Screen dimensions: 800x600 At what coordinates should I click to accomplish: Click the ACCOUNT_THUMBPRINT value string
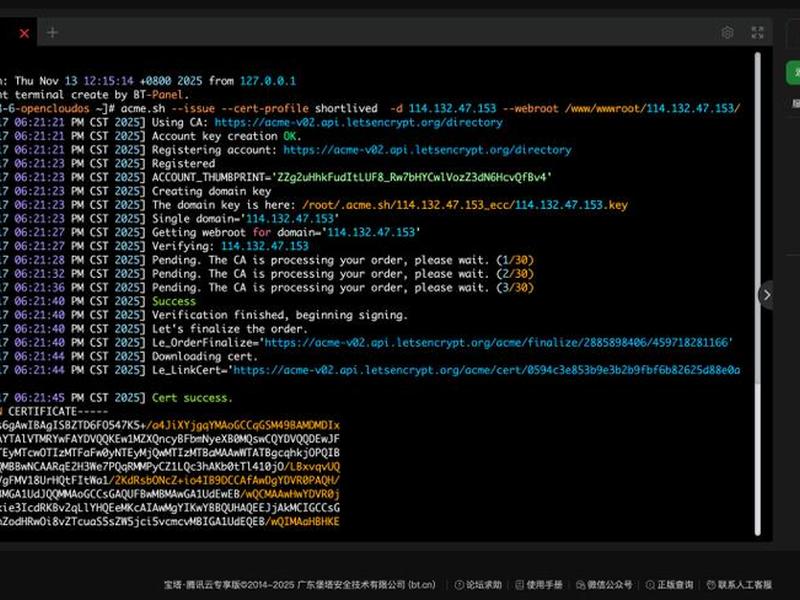click(x=412, y=178)
